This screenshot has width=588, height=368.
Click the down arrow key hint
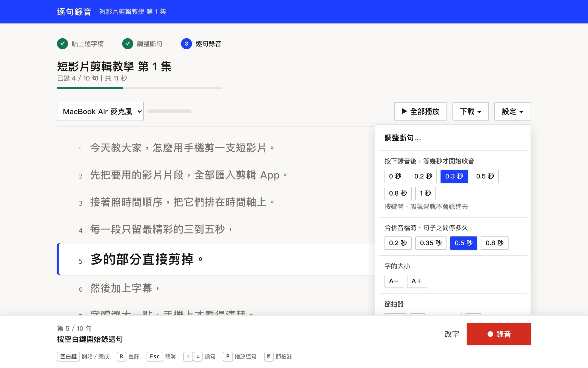point(198,356)
